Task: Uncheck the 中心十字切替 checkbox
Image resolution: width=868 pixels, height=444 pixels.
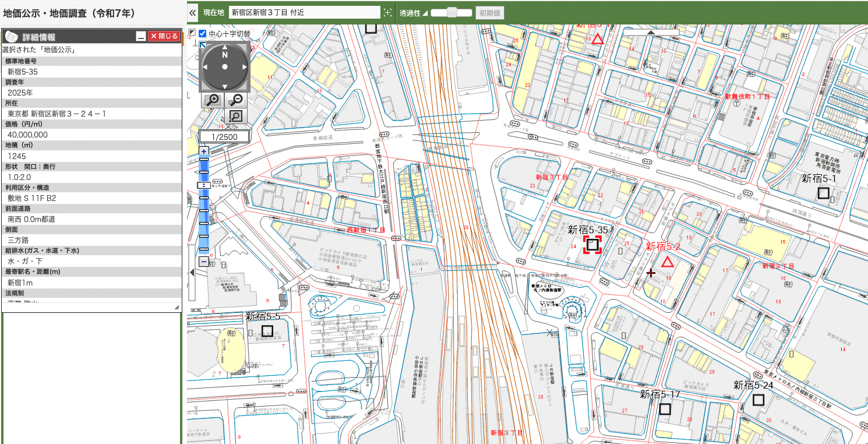Action: pos(203,34)
